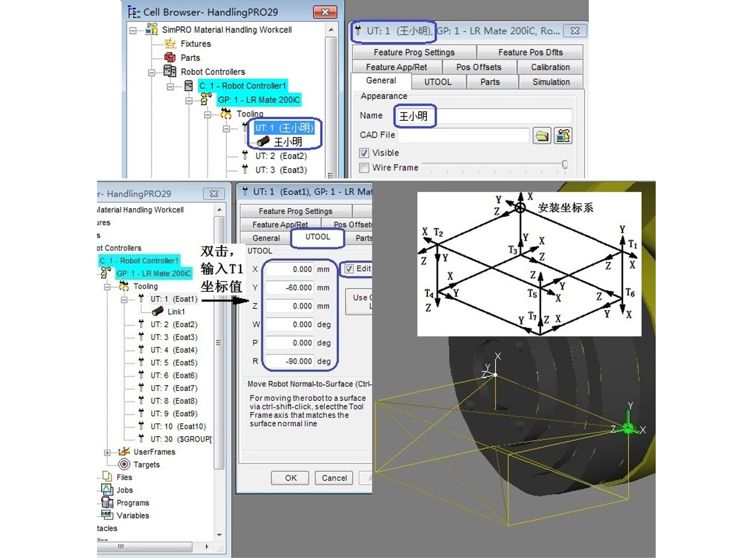Screen dimensions: 747x560
Task: Click the Variables icon in the lower tree
Action: pos(107,515)
